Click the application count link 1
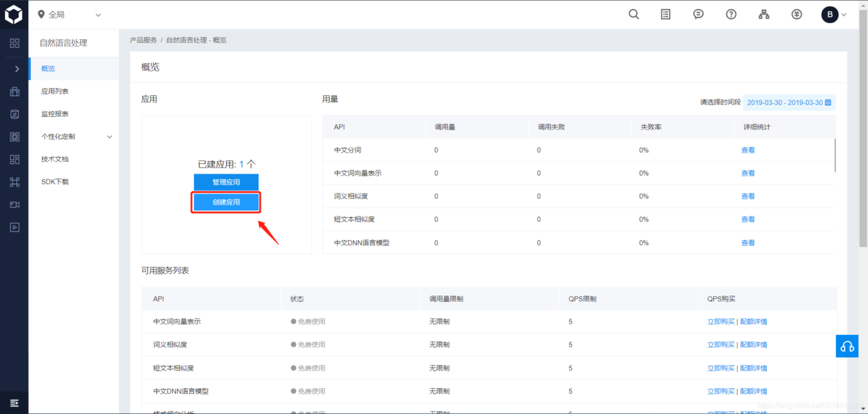The image size is (868, 414). coord(241,164)
